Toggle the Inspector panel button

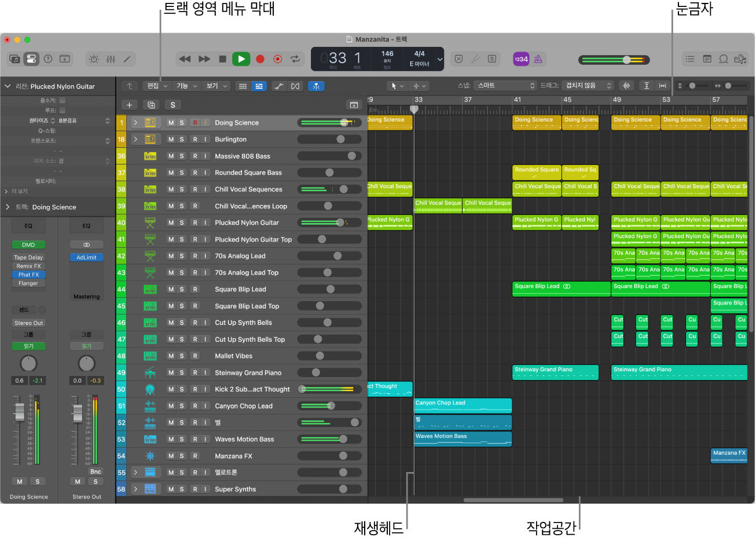pos(31,59)
